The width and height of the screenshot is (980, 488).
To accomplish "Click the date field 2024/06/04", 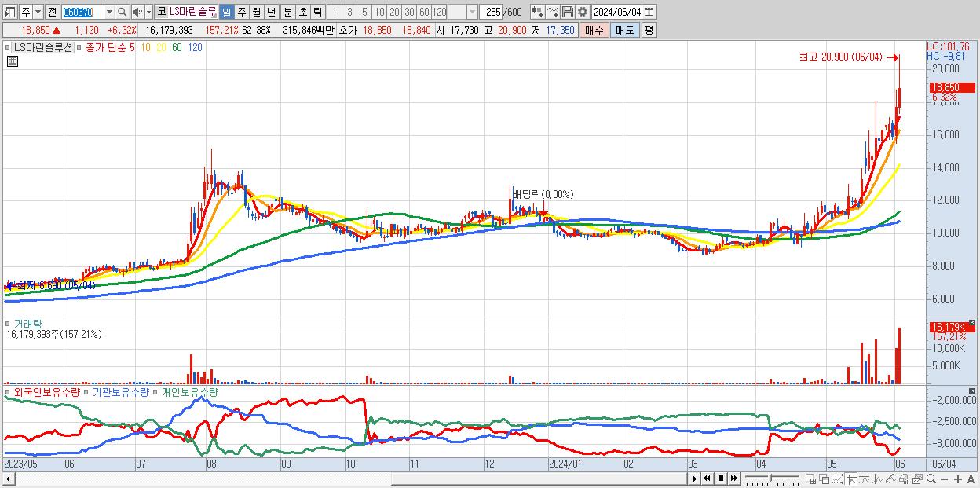I will point(616,12).
